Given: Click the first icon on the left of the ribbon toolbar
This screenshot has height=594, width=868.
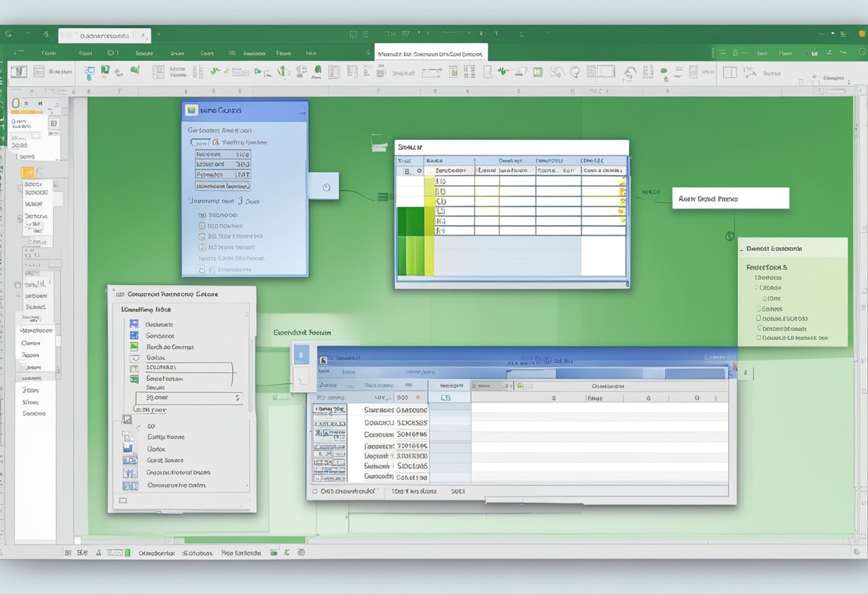Looking at the screenshot, I should point(19,71).
